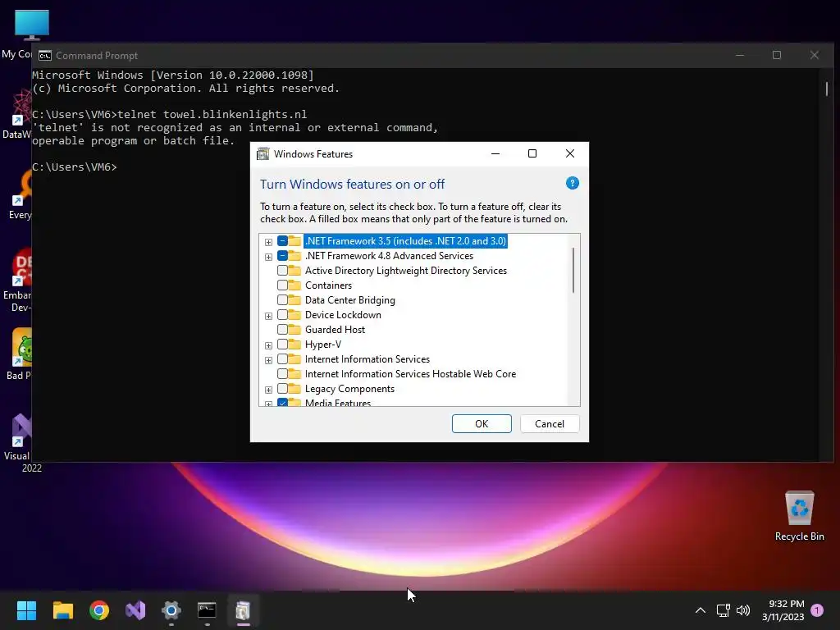840x630 pixels.
Task: Enable Active Directory Lightweight Directory Services checkbox
Action: 282,271
